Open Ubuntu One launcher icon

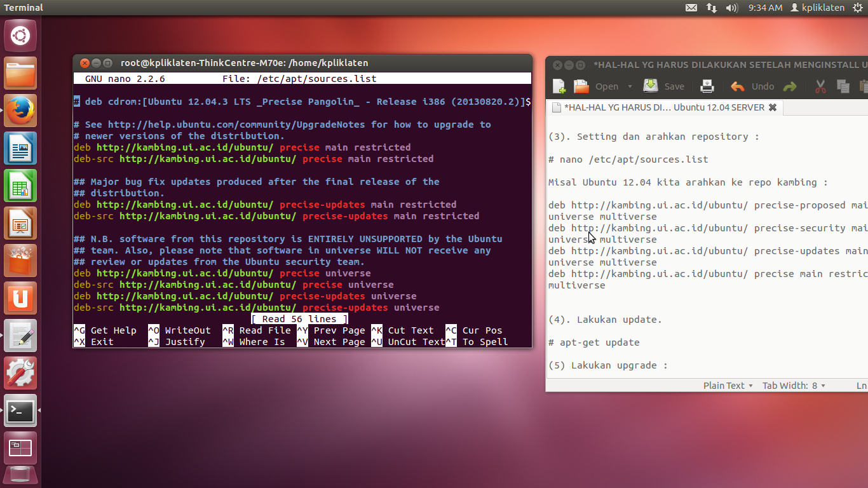point(20,298)
